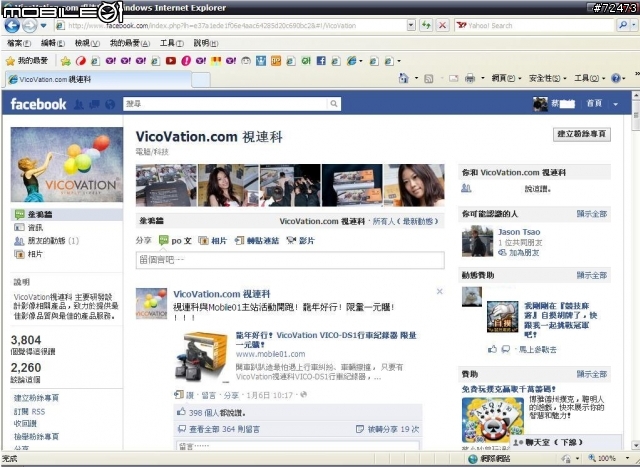
Task: Select the 影片 video share option
Action: pos(300,240)
